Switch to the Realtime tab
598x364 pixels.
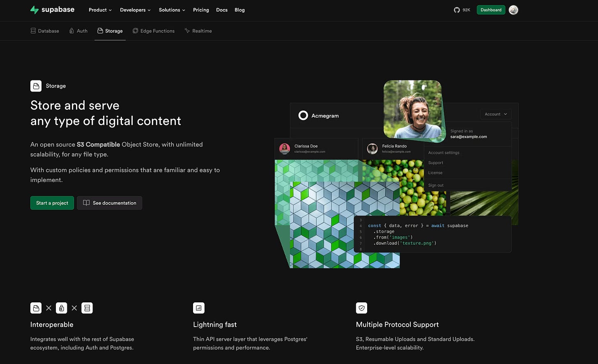(198, 31)
